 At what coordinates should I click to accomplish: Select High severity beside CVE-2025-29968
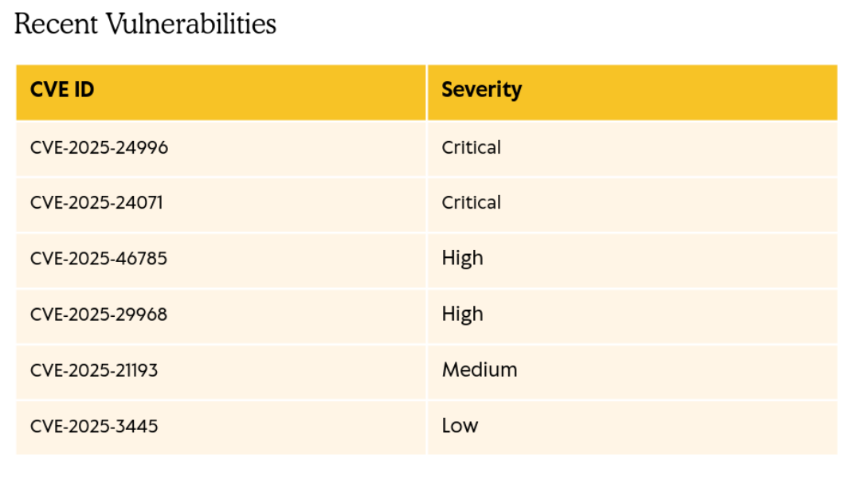[462, 315]
